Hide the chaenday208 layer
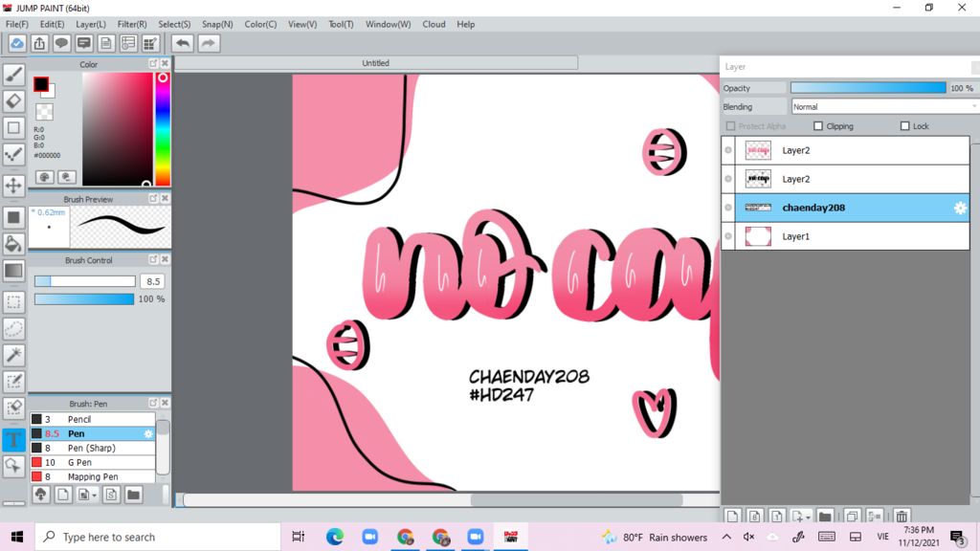 point(728,208)
